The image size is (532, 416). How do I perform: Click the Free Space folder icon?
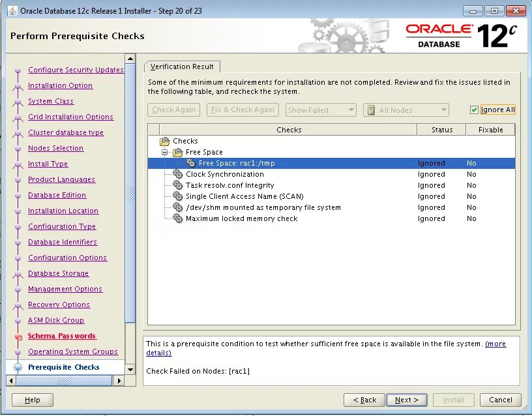[177, 152]
